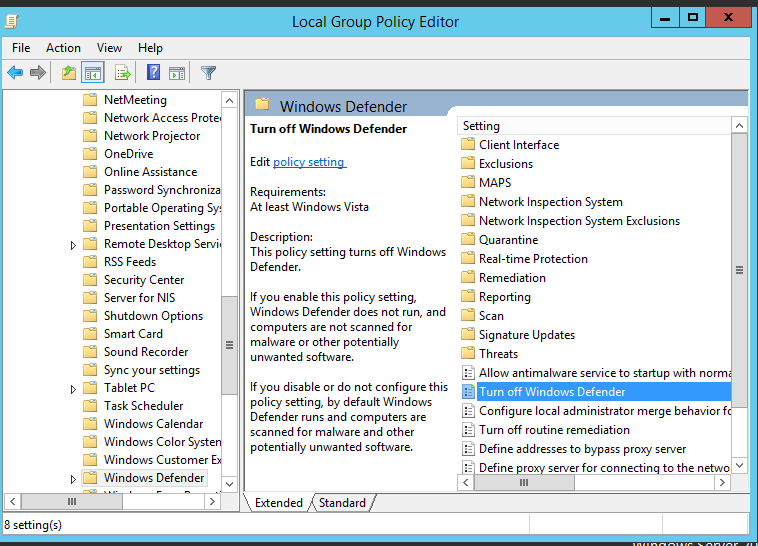Select 'Allow antimalware service to startup' setting

[x=604, y=373]
